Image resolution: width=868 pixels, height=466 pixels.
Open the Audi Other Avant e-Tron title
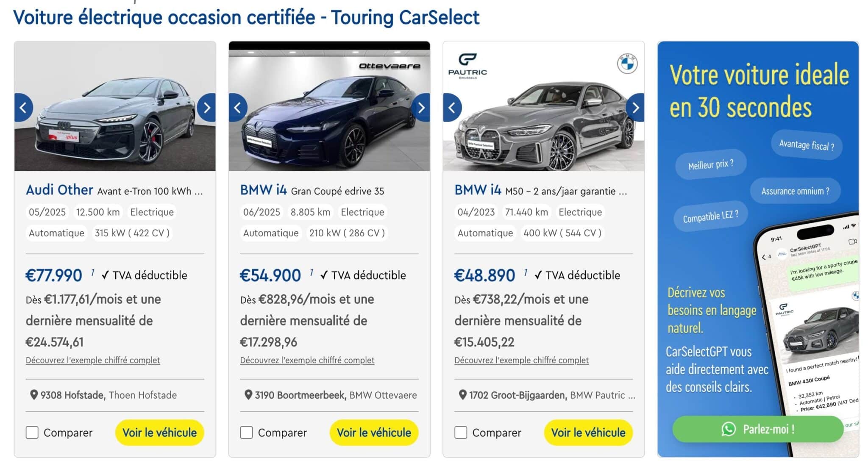[x=114, y=190]
